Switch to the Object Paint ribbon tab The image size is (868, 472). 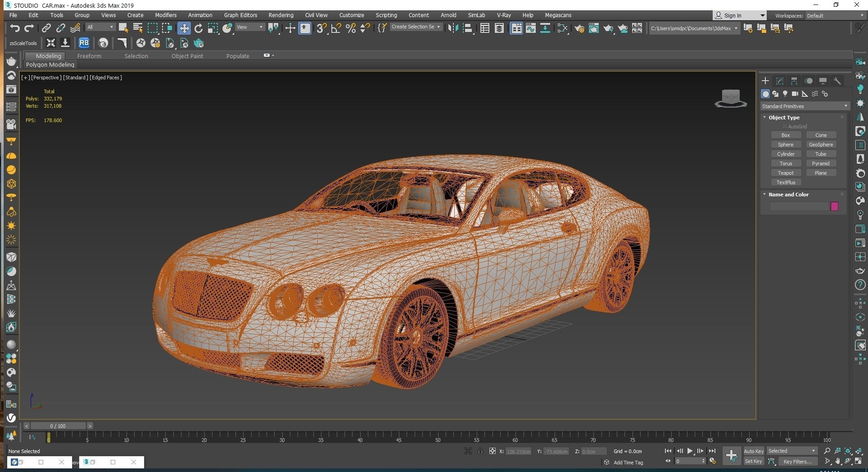(x=187, y=56)
